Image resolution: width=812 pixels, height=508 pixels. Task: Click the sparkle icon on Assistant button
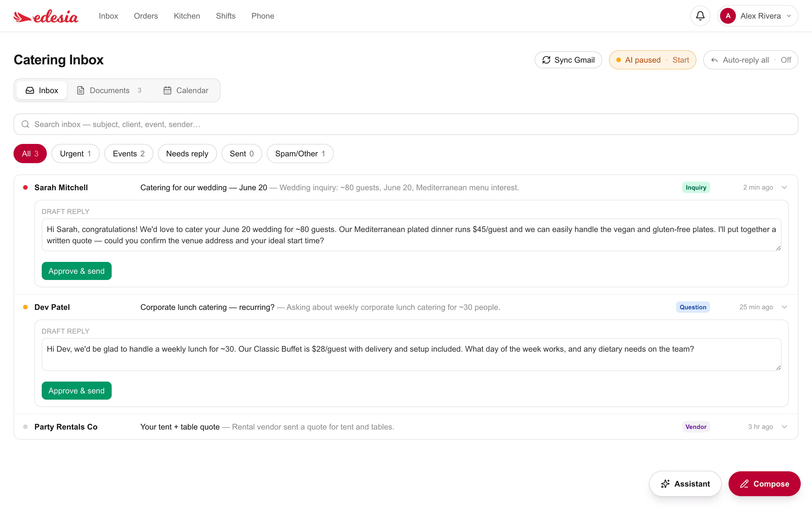point(665,484)
